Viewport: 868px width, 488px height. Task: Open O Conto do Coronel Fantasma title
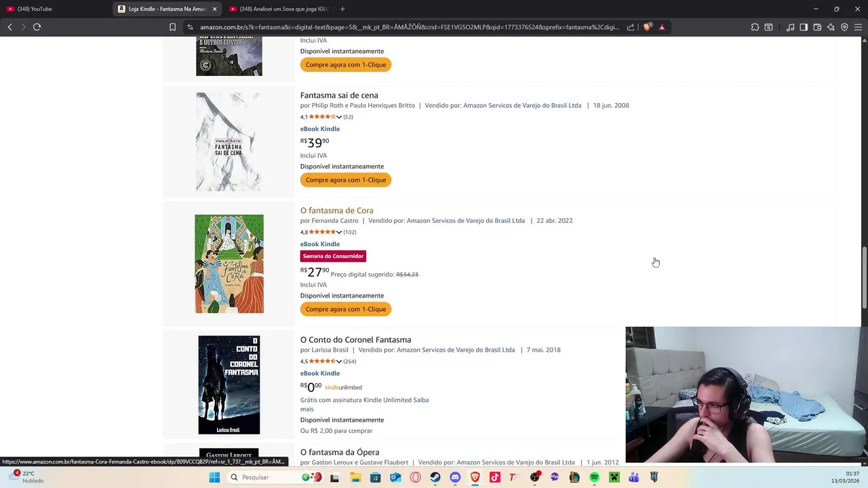[355, 340]
